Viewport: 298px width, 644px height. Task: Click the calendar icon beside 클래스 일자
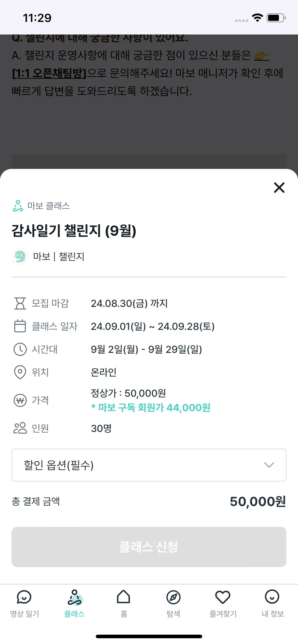[x=20, y=326]
